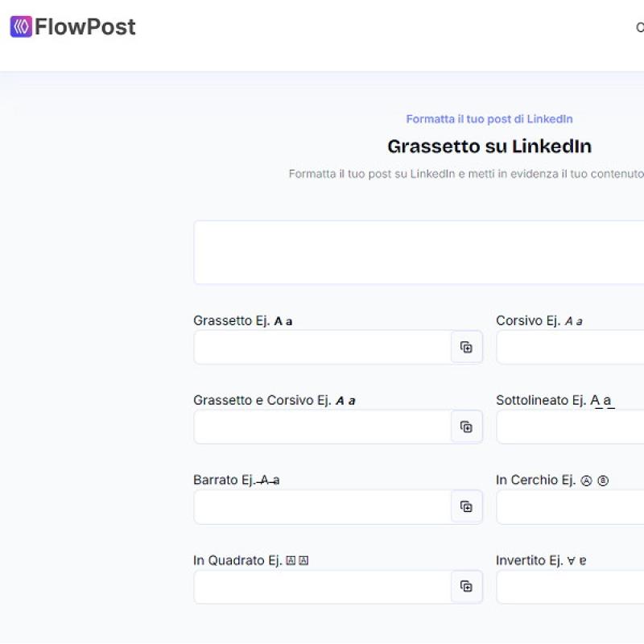
Task: Click the Grassetto e Corsivo output field
Action: pos(322,427)
